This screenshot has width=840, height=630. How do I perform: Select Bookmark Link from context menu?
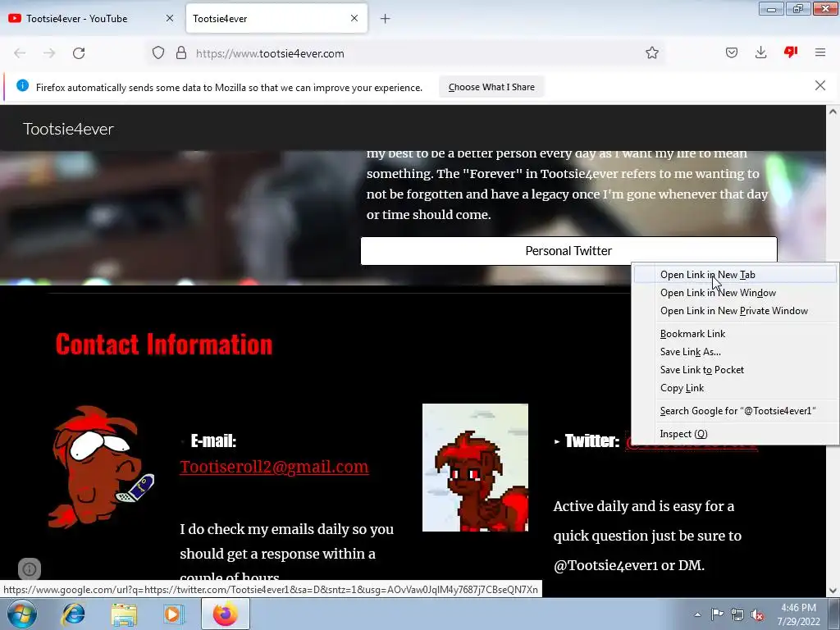[735, 334]
